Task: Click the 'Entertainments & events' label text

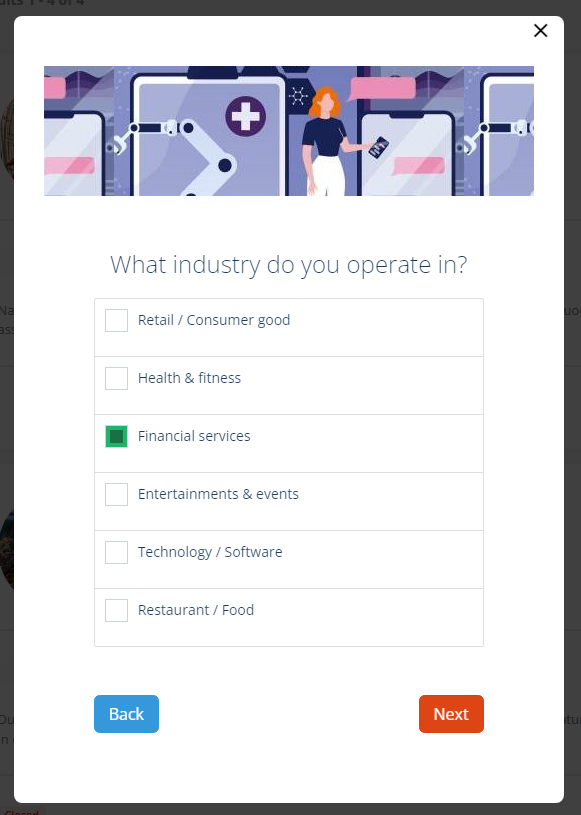Action: [x=218, y=494]
